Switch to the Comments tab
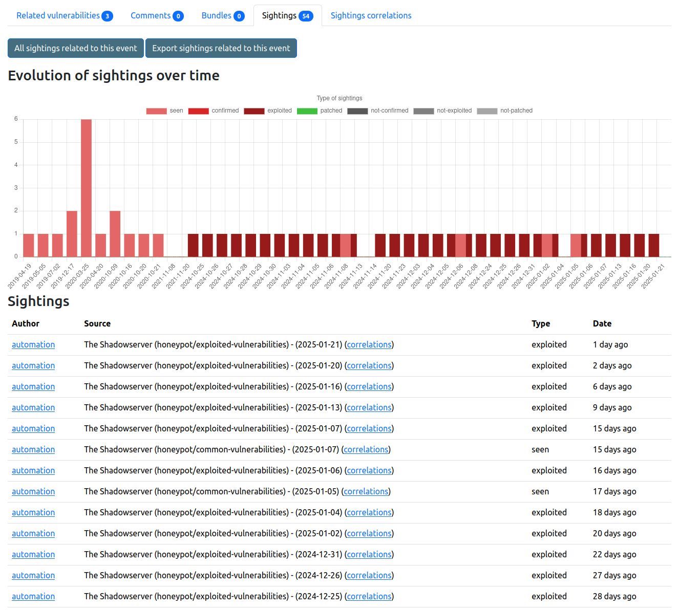The image size is (700, 610). coord(157,15)
